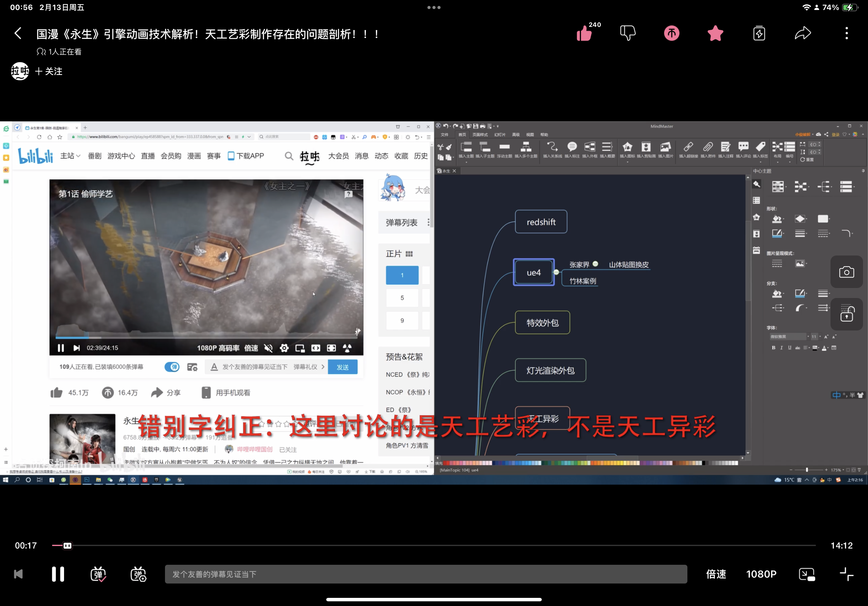Tap the pink star favorite icon
The height and width of the screenshot is (606, 868).
(x=715, y=33)
